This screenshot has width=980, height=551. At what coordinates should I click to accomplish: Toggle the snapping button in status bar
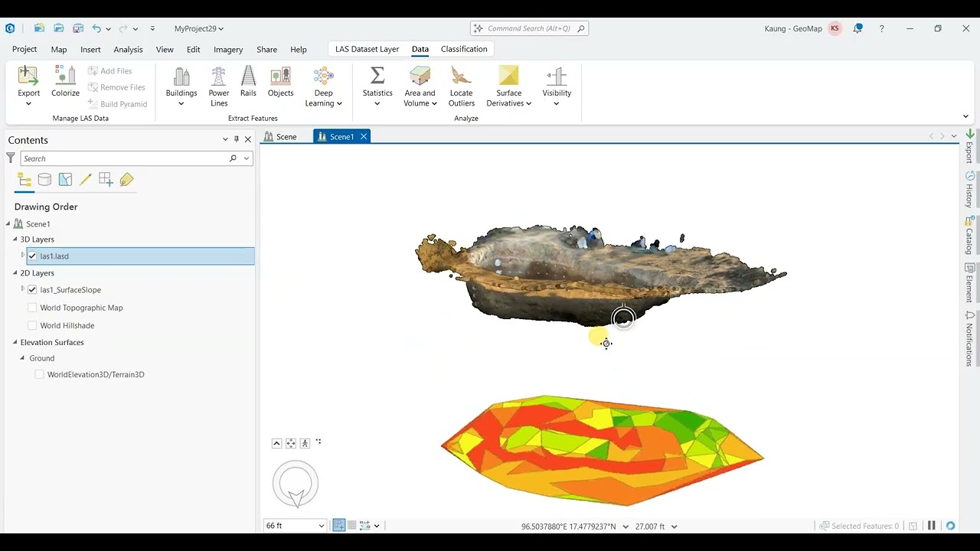339,526
